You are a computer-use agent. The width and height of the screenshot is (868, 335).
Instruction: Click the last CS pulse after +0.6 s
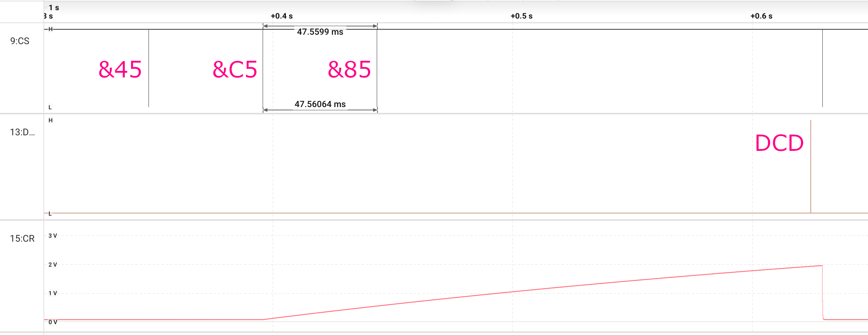(x=822, y=68)
